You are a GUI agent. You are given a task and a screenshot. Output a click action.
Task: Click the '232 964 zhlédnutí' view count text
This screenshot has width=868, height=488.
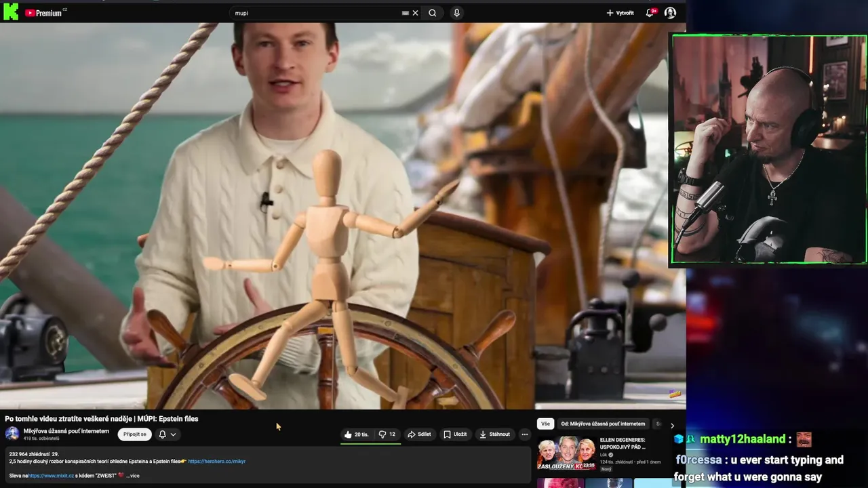(x=30, y=454)
